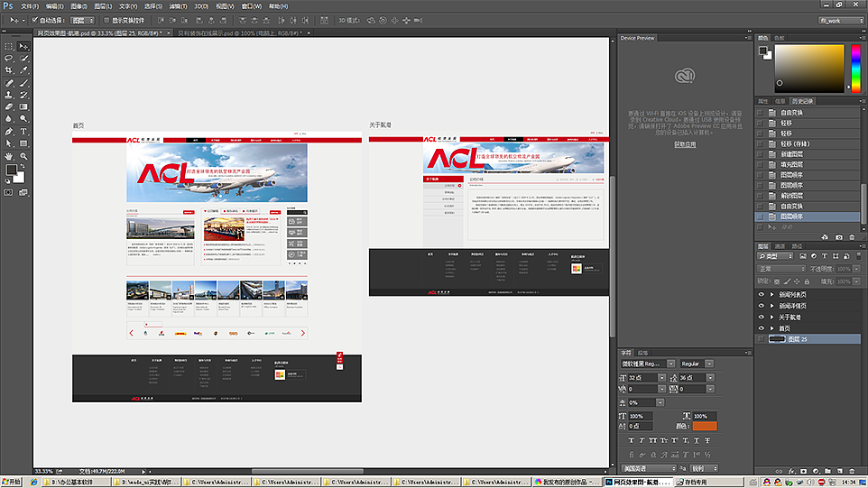The height and width of the screenshot is (488, 868).
Task: Select the Eyedropper tool
Action: point(23,71)
